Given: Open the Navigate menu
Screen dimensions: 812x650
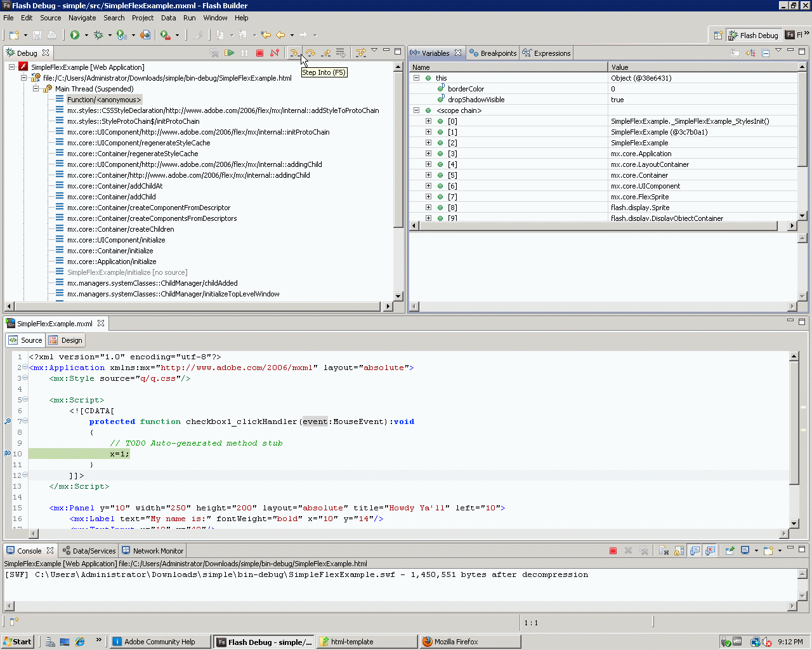Looking at the screenshot, I should coord(82,18).
